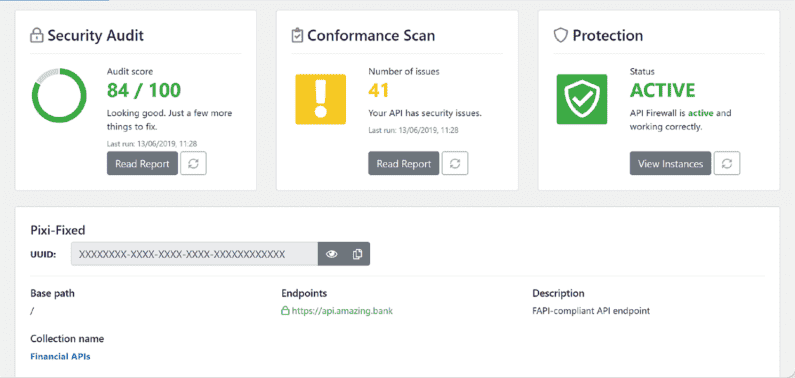The width and height of the screenshot is (795, 378).
Task: Click the green shield checkmark icon
Action: (x=582, y=99)
